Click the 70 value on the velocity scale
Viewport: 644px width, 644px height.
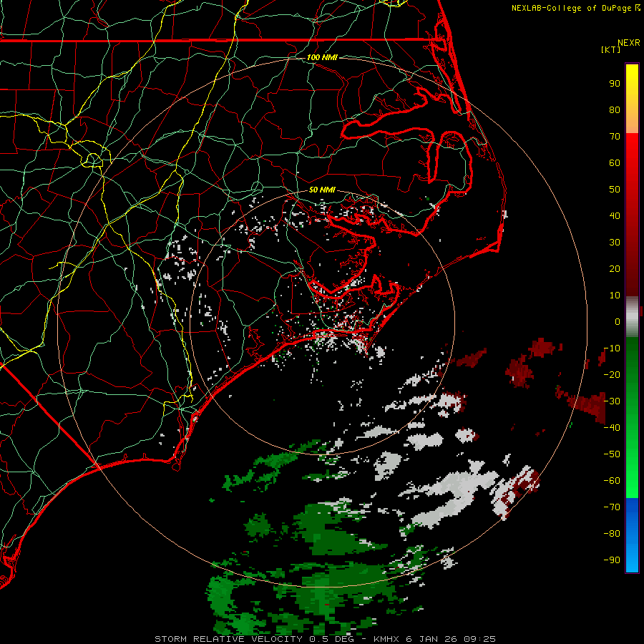click(615, 137)
